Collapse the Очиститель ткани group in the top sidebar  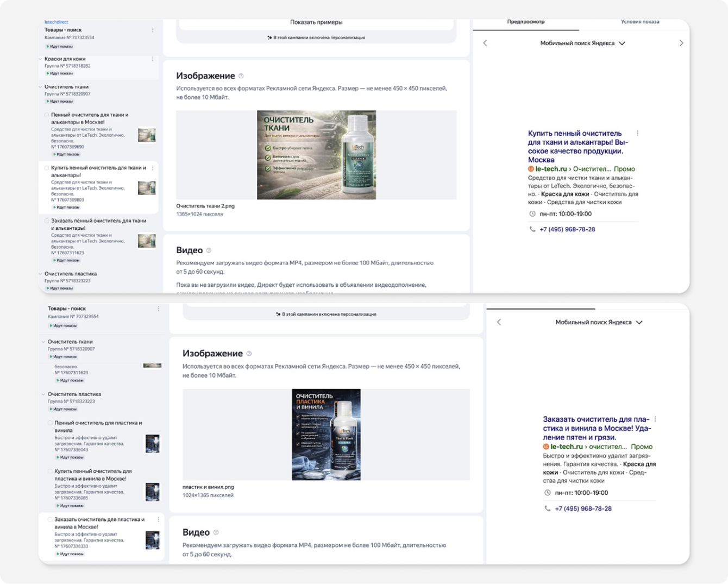(41, 87)
